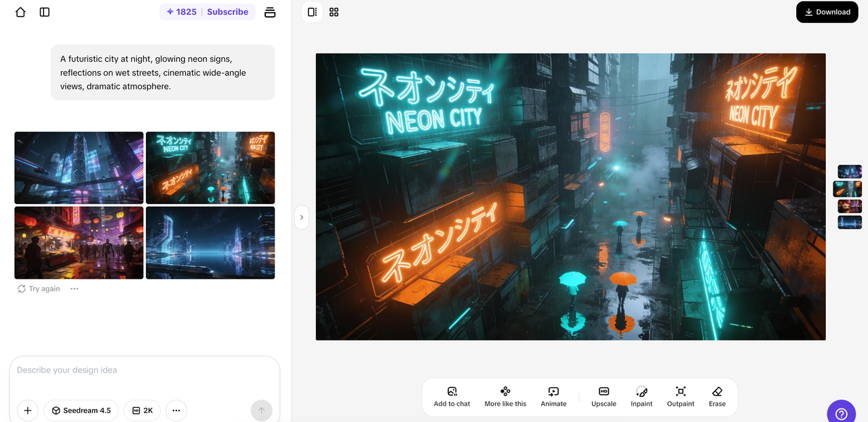
Task: Select the Erase tool
Action: click(x=717, y=397)
